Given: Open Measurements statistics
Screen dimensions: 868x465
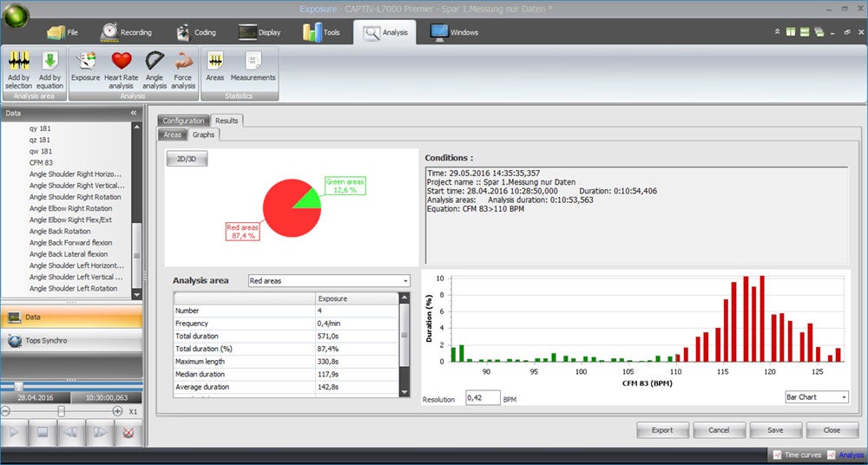Looking at the screenshot, I should (x=253, y=62).
